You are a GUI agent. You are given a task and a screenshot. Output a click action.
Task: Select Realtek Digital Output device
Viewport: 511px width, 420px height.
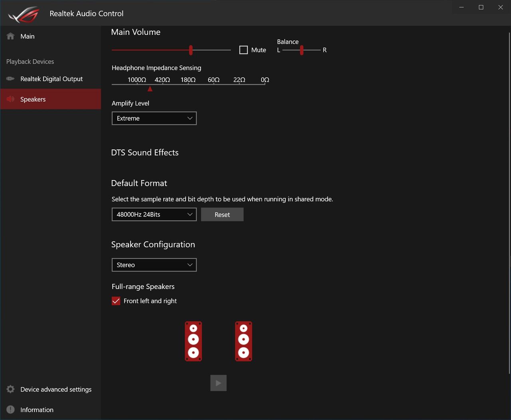tap(50, 79)
